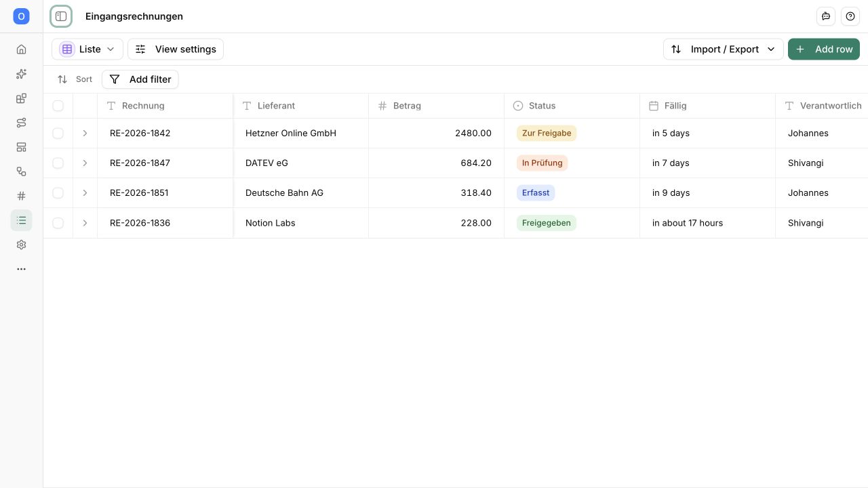The width and height of the screenshot is (868, 488).
Task: Open the home icon in sidebar
Action: click(21, 49)
